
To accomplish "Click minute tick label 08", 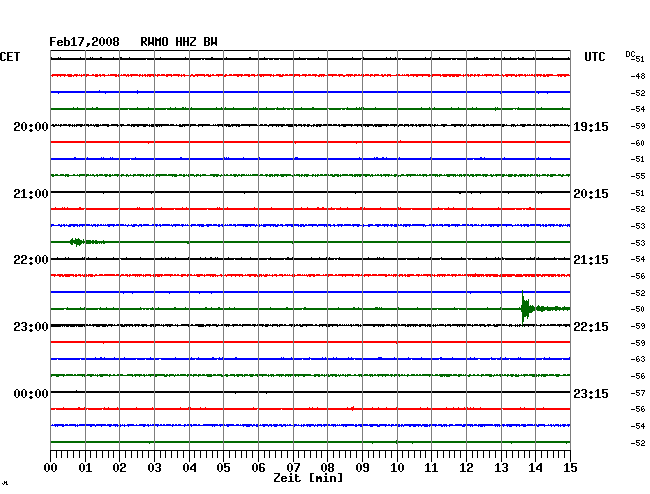I will [327, 467].
